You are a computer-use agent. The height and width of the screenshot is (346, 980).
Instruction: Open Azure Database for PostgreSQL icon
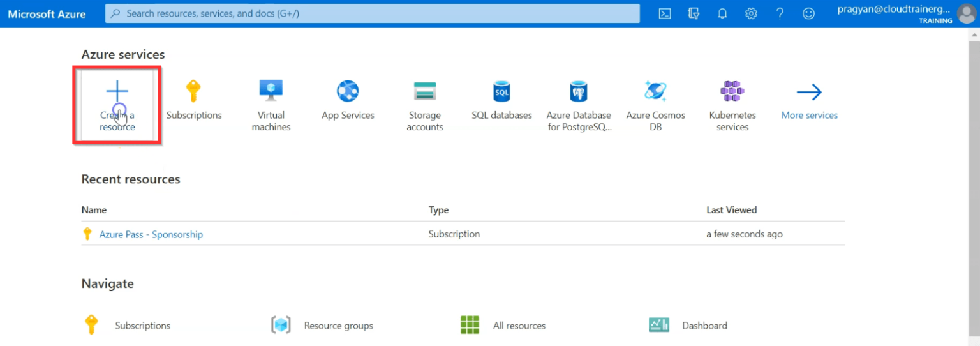point(579,91)
